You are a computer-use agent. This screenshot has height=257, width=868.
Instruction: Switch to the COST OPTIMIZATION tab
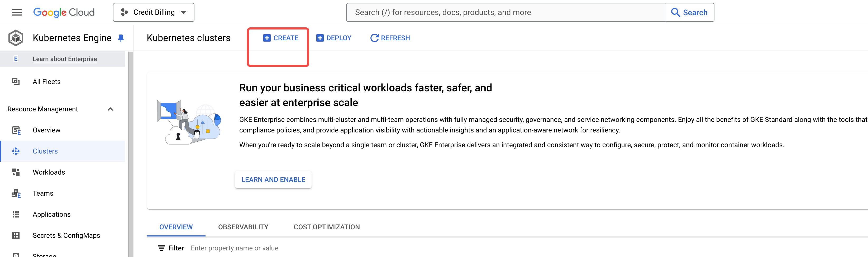(327, 227)
